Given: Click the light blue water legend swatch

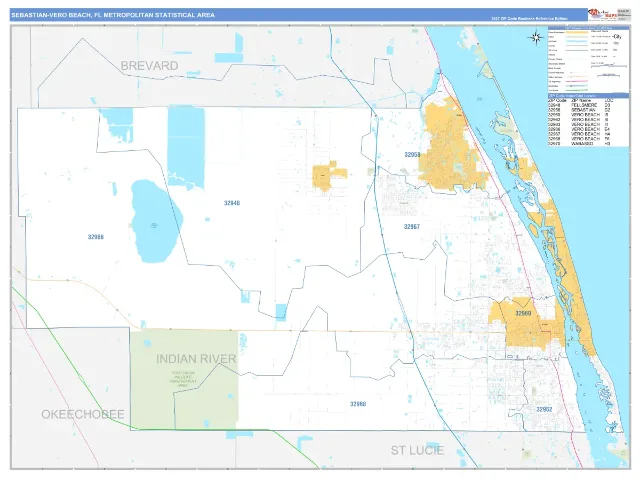Looking at the screenshot, I should pyautogui.click(x=576, y=41).
